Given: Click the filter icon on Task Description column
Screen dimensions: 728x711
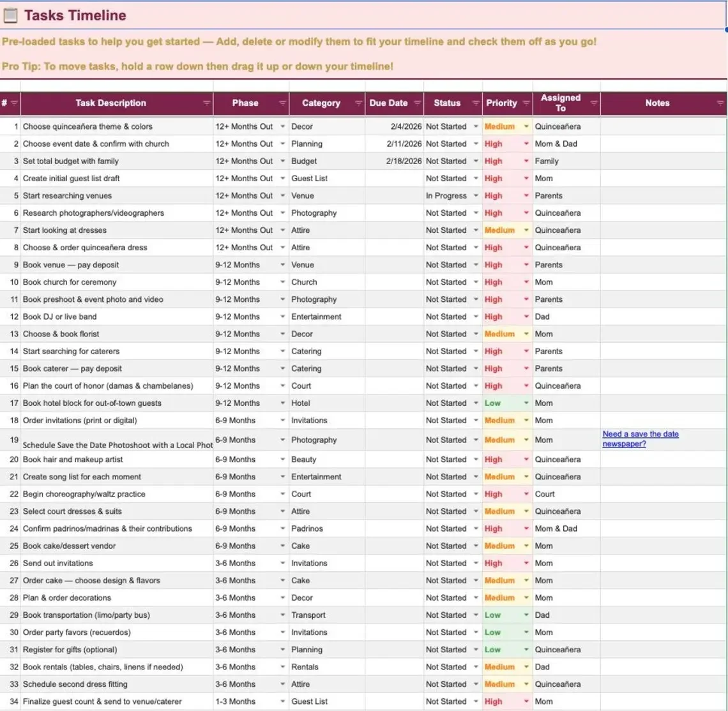Looking at the screenshot, I should click(x=206, y=103).
